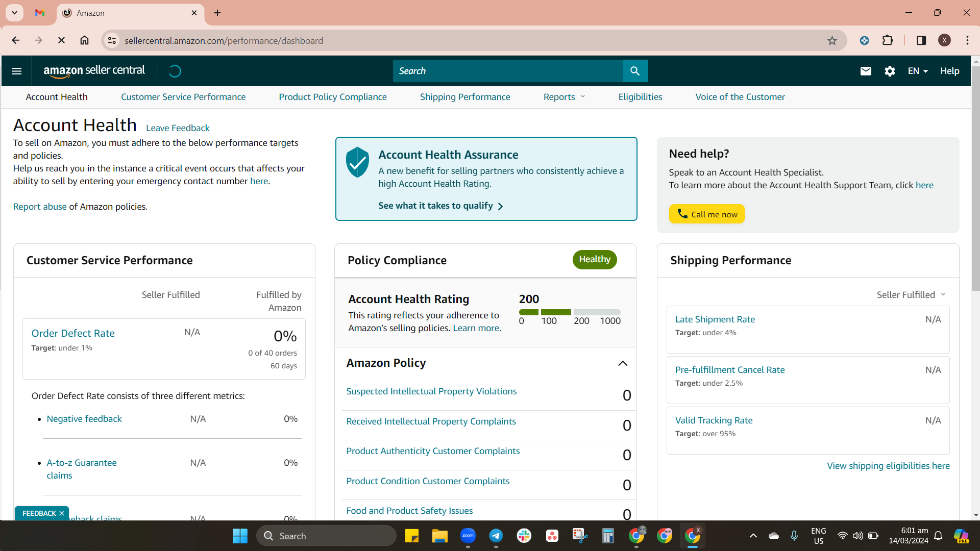Open the Seller Central hamburger menu

[16, 71]
